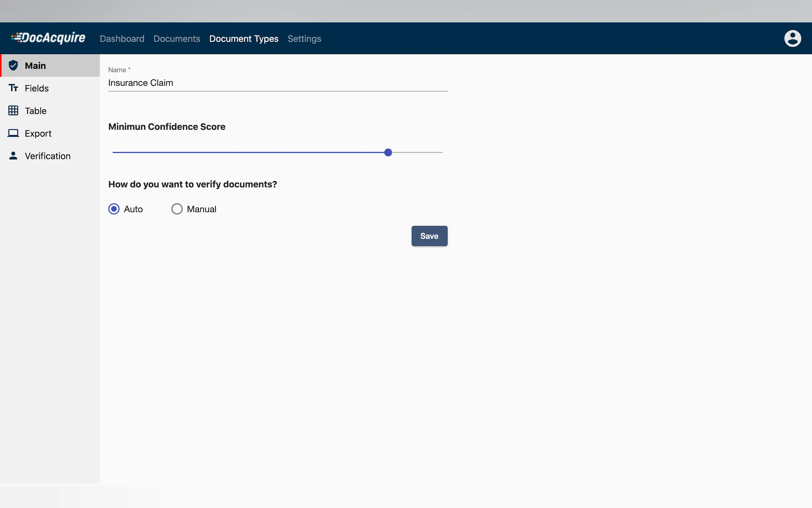Open the Verification sidebar section
The height and width of the screenshot is (508, 812).
pos(48,156)
